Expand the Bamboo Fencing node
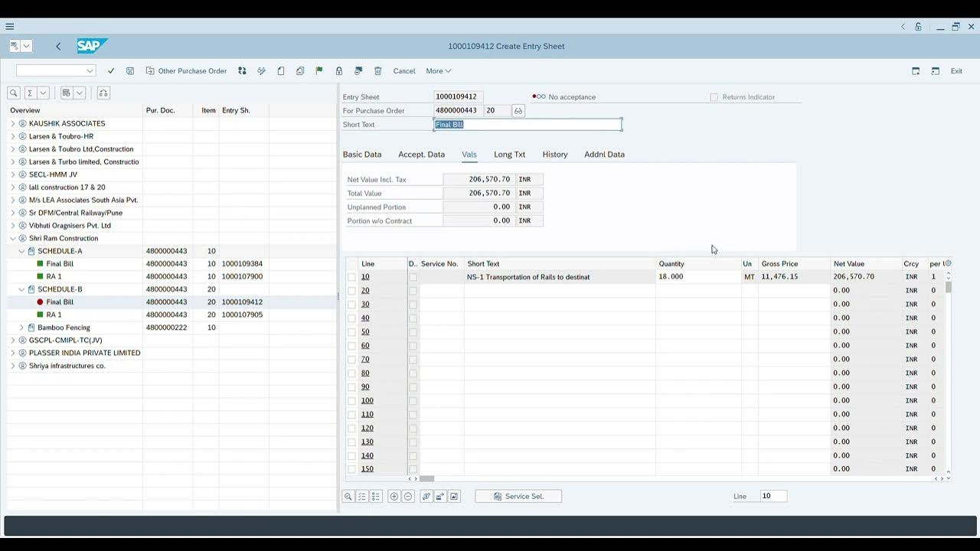 [21, 328]
